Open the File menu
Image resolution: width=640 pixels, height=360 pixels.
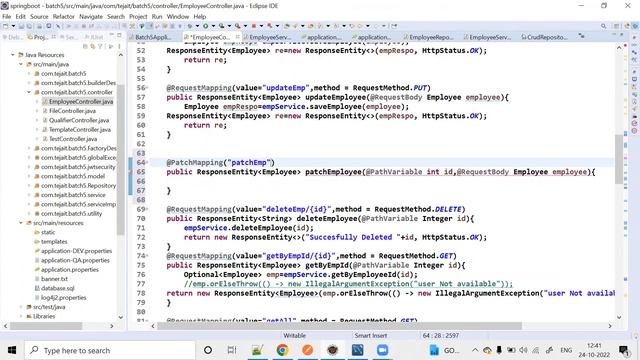(7, 16)
